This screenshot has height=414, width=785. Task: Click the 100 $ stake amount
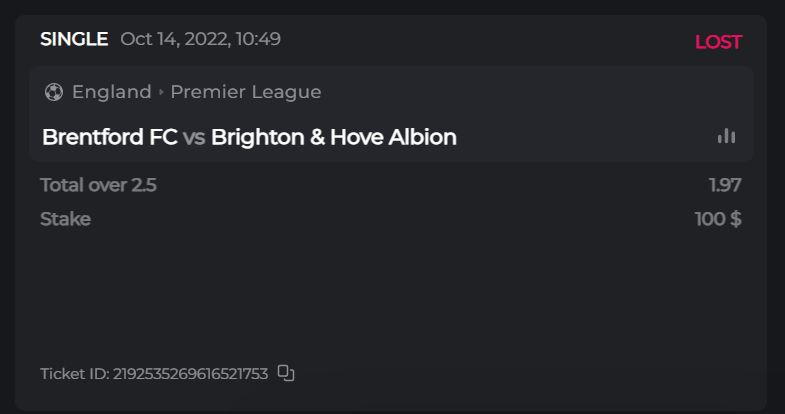718,219
